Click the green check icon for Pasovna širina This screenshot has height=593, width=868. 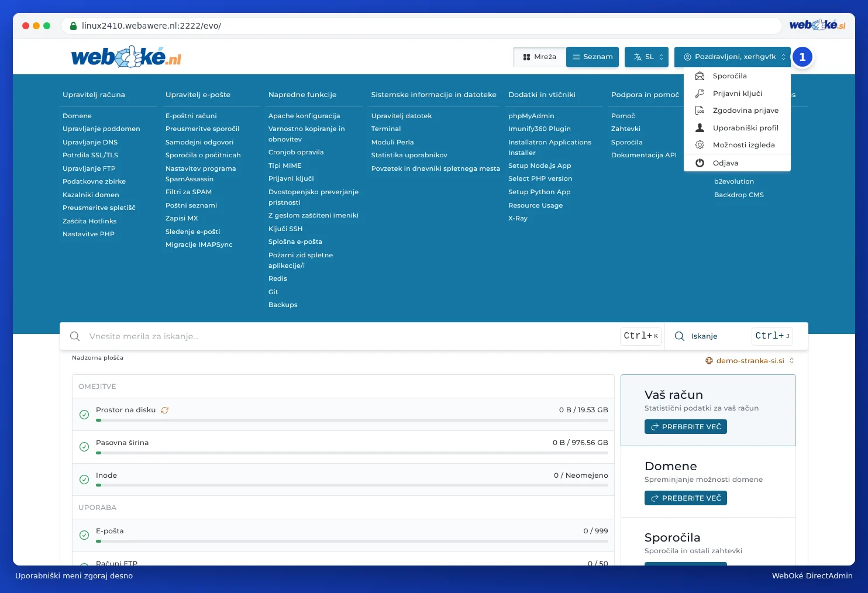[x=84, y=447]
